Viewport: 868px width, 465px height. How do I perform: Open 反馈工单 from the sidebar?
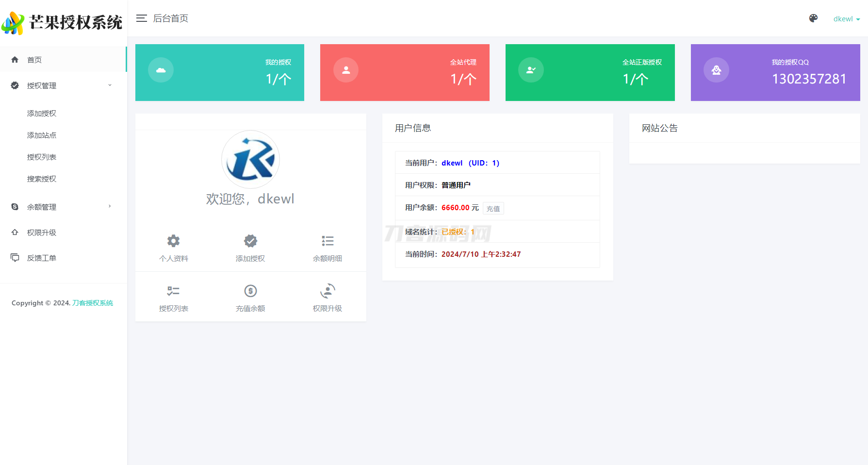42,257
